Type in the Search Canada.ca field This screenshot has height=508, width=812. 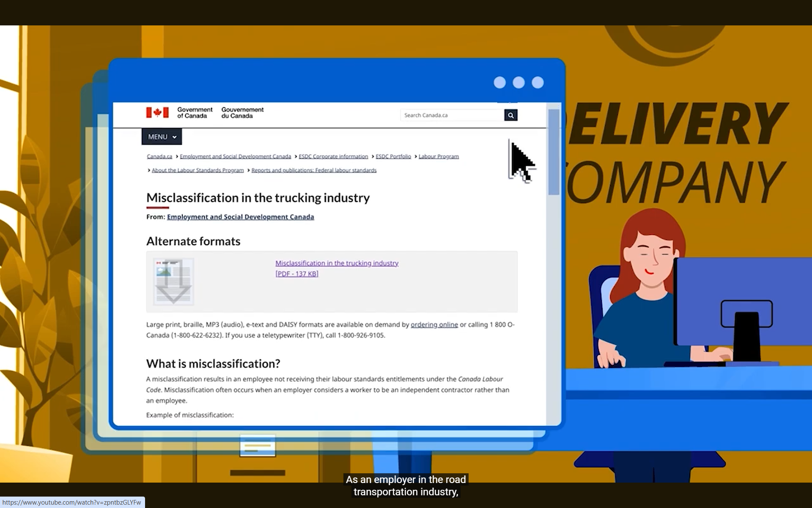tap(451, 115)
